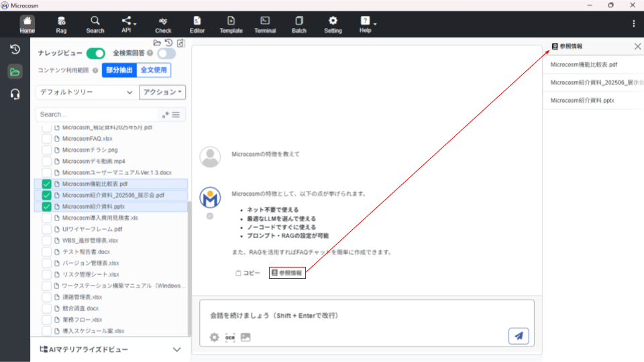The width and height of the screenshot is (644, 362).
Task: Open the アクション dropdown
Action: click(x=162, y=93)
